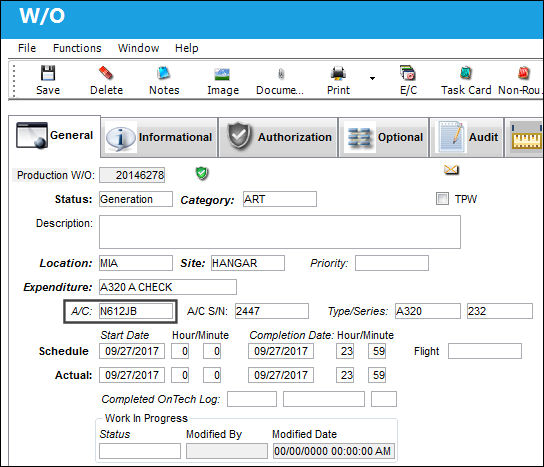The width and height of the screenshot is (544, 467).
Task: Click the Site field showing HANGAR
Action: (248, 263)
